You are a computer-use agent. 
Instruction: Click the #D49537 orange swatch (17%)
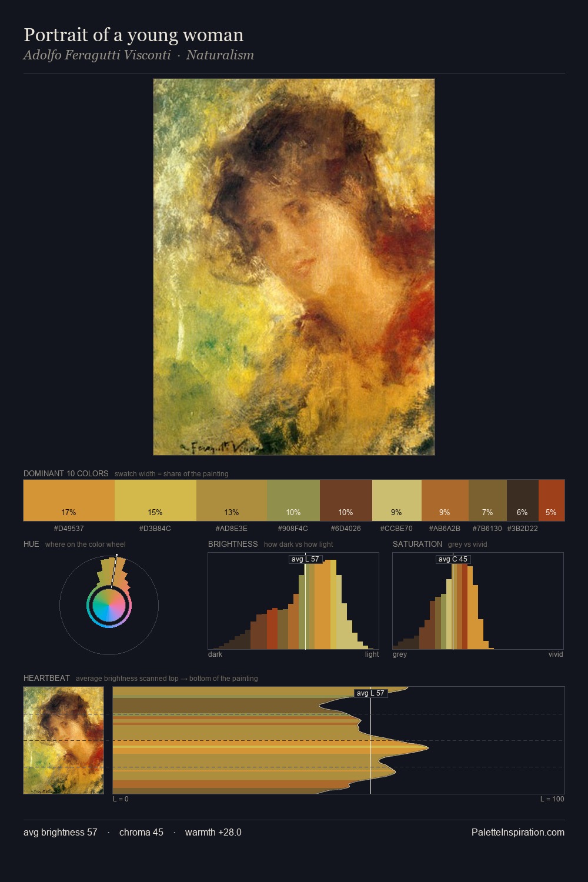pyautogui.click(x=69, y=500)
